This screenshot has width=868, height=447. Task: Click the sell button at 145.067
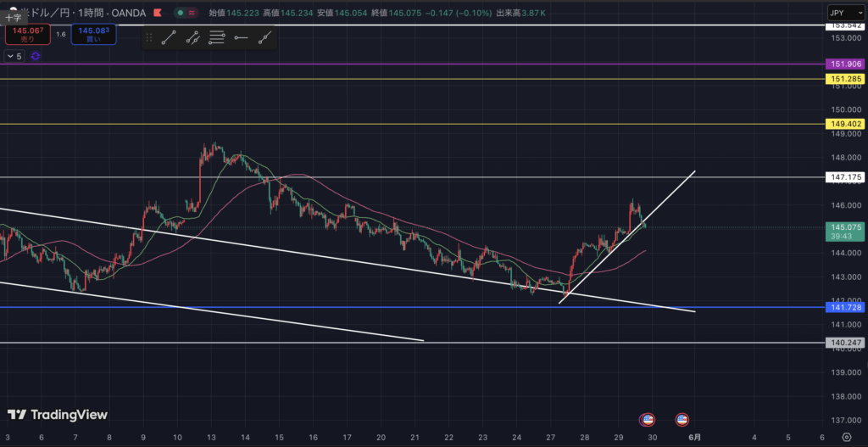click(x=28, y=34)
